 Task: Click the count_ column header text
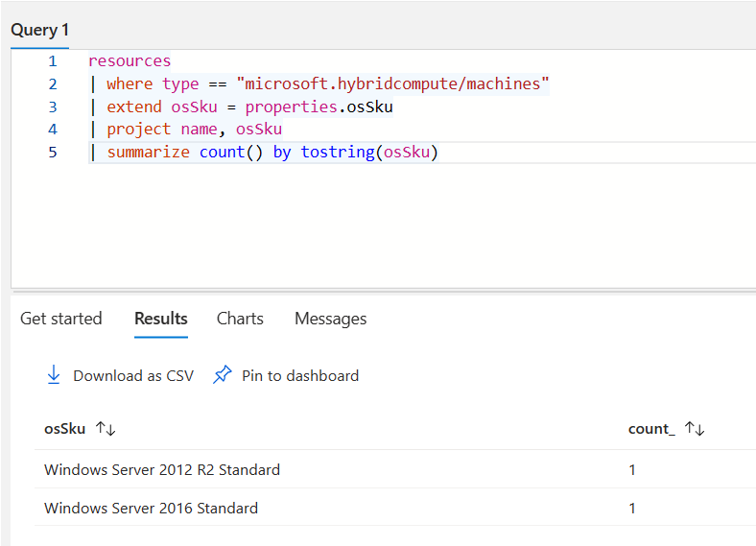coord(651,429)
